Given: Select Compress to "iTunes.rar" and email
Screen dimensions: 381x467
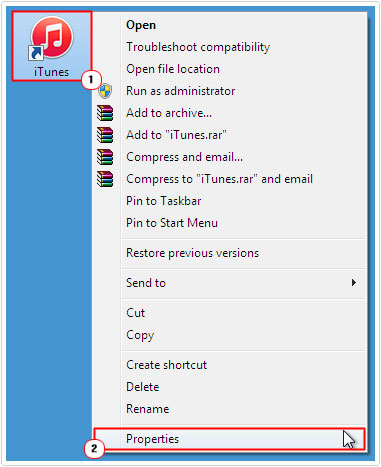Looking at the screenshot, I should [230, 179].
